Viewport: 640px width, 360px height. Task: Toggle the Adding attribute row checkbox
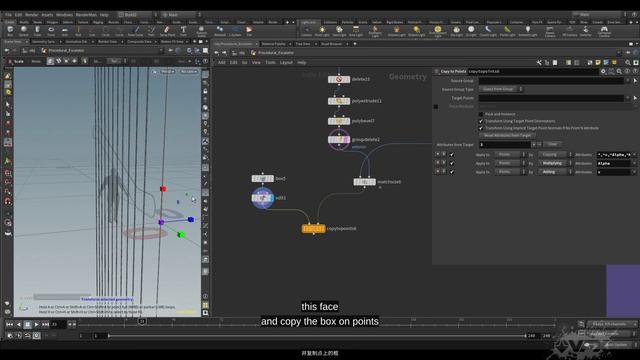click(x=452, y=172)
